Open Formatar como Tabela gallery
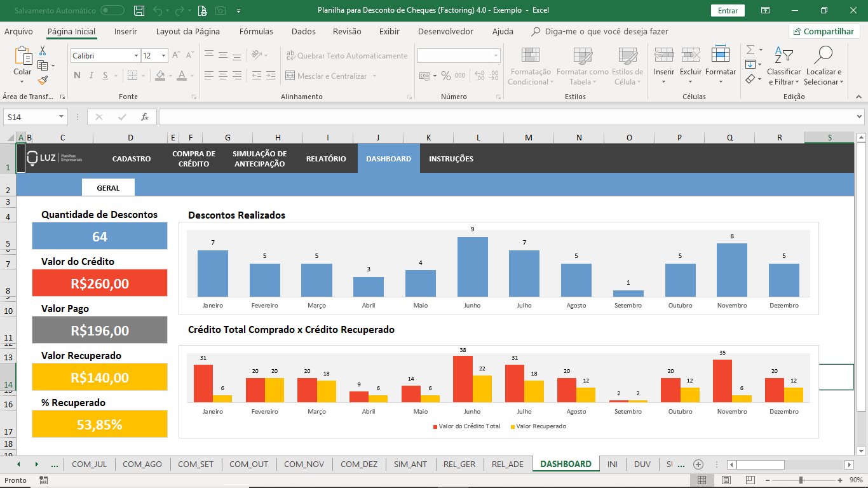The width and height of the screenshot is (868, 488). tap(582, 66)
